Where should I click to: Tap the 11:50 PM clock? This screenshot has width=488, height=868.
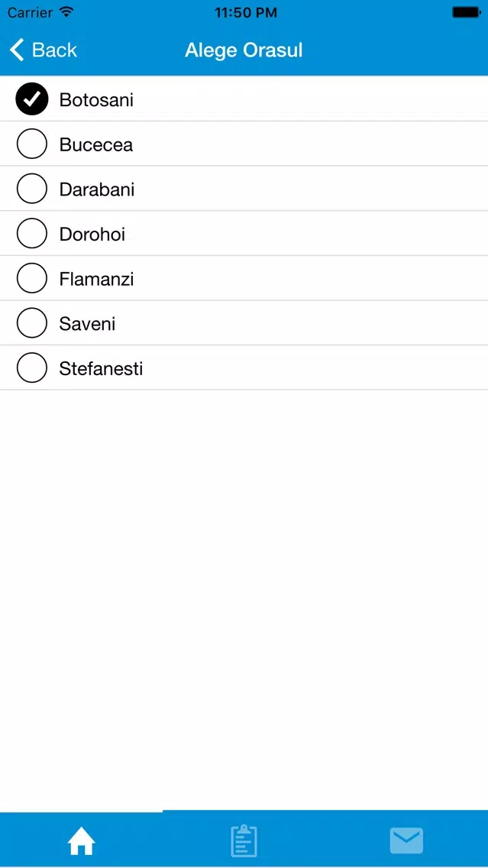[x=244, y=12]
